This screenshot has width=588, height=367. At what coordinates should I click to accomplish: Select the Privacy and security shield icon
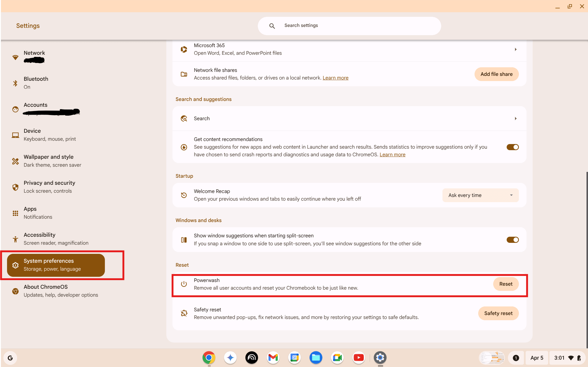click(15, 187)
